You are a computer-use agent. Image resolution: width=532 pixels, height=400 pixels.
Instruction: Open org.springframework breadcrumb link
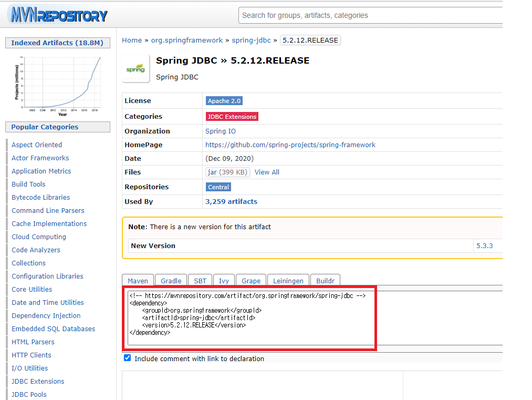tap(187, 40)
